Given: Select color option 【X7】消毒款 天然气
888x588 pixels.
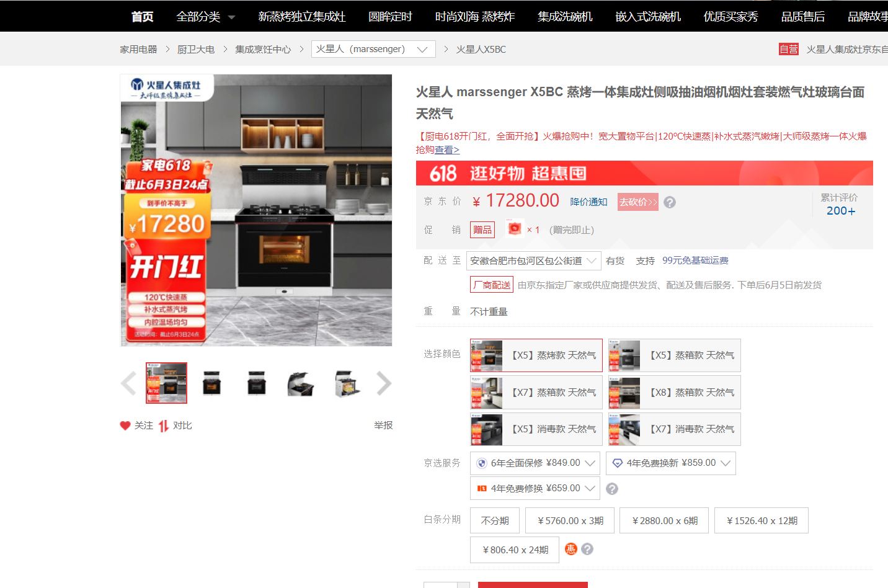Looking at the screenshot, I should click(675, 429).
